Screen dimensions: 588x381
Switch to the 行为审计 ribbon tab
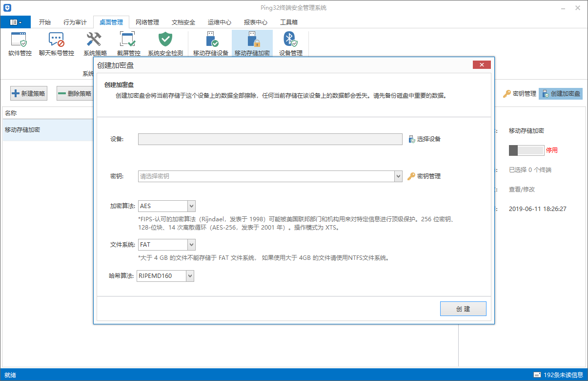[75, 22]
